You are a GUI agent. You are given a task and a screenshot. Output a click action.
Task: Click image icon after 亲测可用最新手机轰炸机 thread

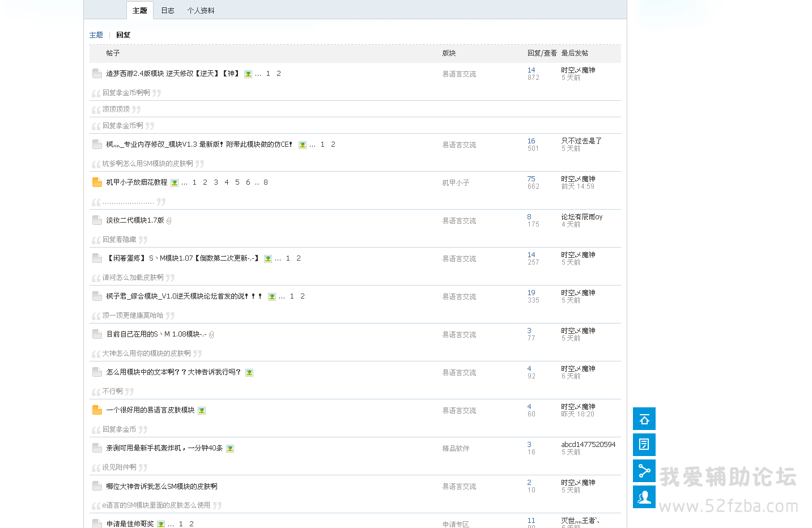click(x=230, y=449)
